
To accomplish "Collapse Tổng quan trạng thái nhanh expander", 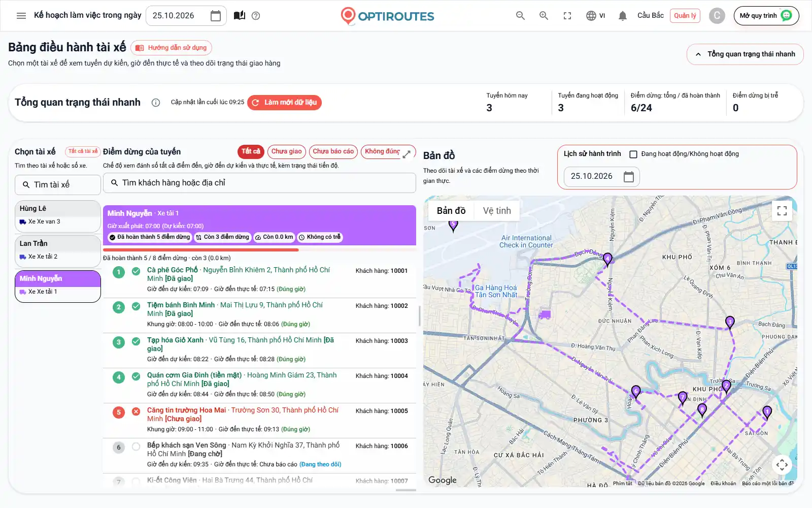I will point(745,54).
